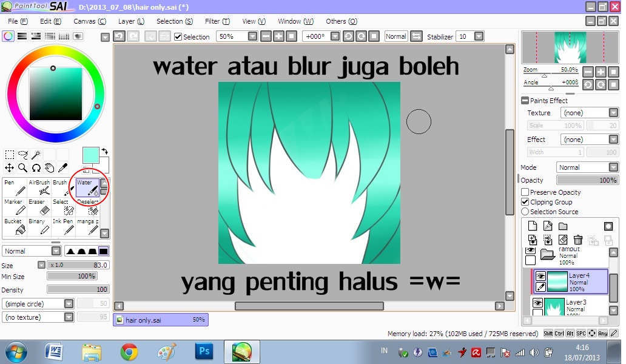Screen dimensions: 626x364
Task: Choose the Select pen tool
Action: pyautogui.click(x=63, y=207)
